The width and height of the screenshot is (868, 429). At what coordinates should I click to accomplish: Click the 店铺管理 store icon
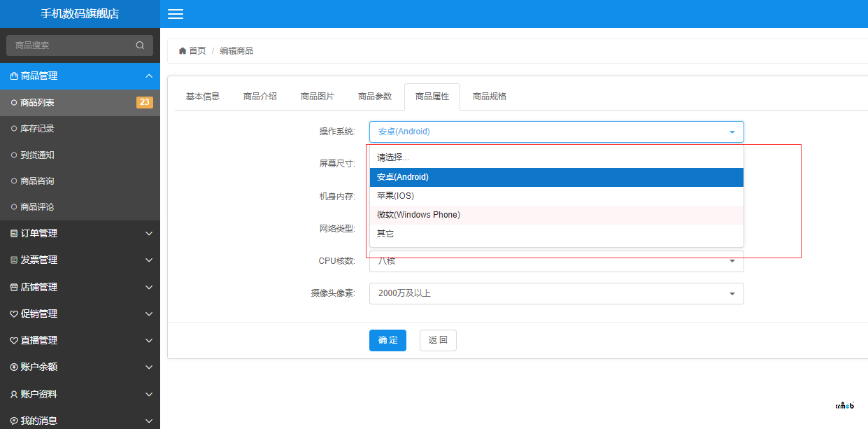click(x=14, y=287)
